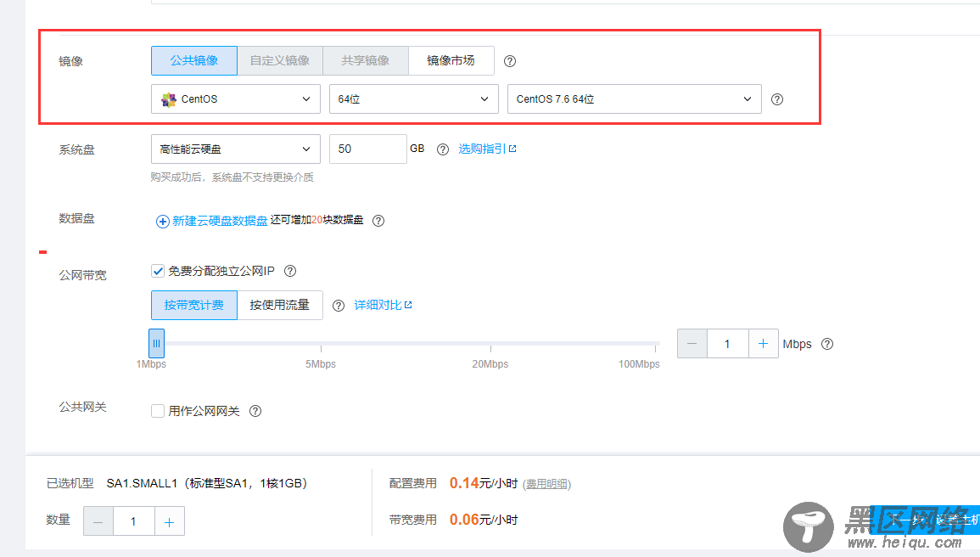980x557 pixels.
Task: Click the 购买成功后，系统盘不支持更换介质 hint text
Action: [x=232, y=177]
